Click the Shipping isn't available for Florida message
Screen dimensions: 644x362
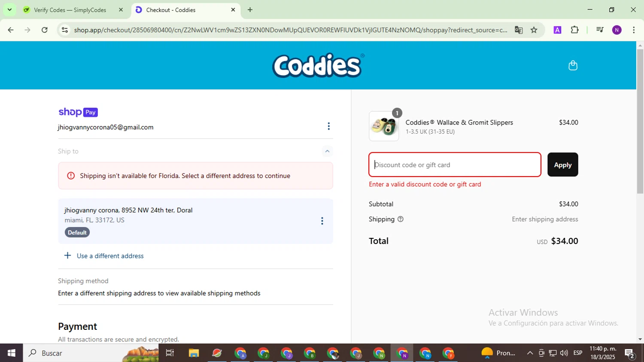[185, 176]
